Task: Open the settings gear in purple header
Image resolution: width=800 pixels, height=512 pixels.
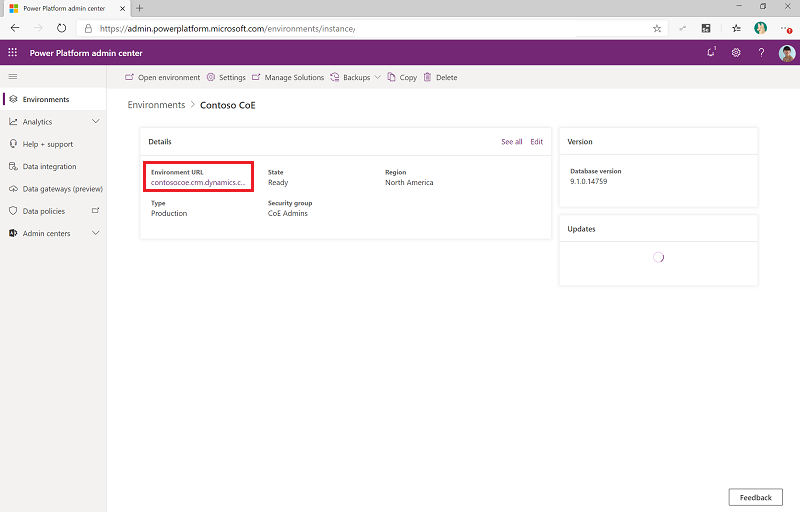Action: (736, 53)
